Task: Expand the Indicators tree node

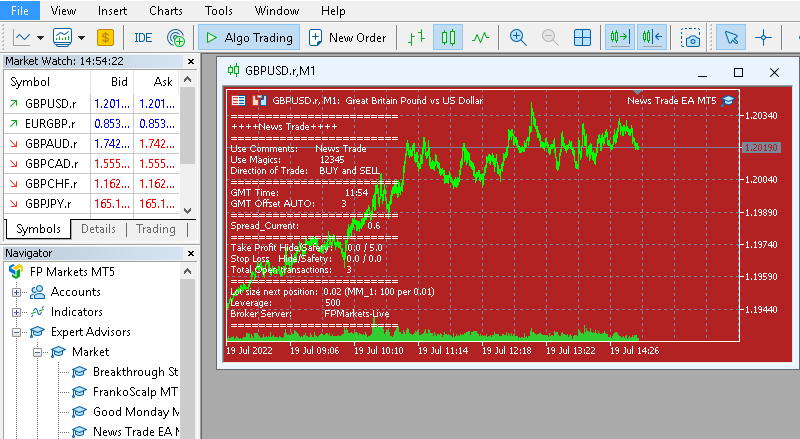Action: click(x=16, y=312)
